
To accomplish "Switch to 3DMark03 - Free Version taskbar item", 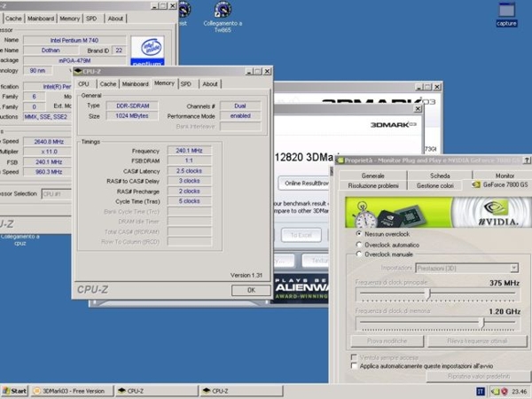I will [x=72, y=391].
